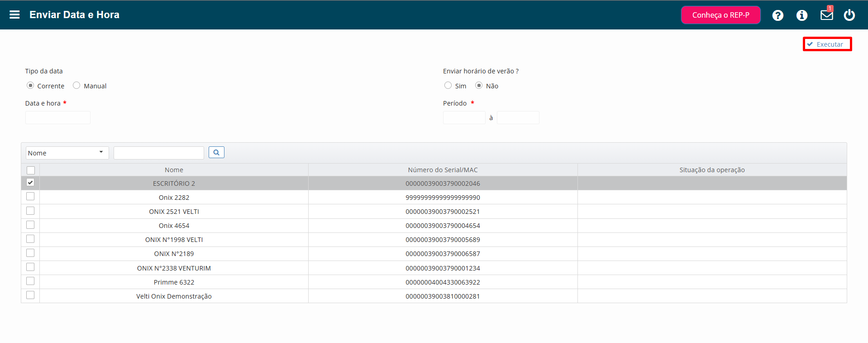868x343 pixels.
Task: Select the Manual date type
Action: click(76, 85)
